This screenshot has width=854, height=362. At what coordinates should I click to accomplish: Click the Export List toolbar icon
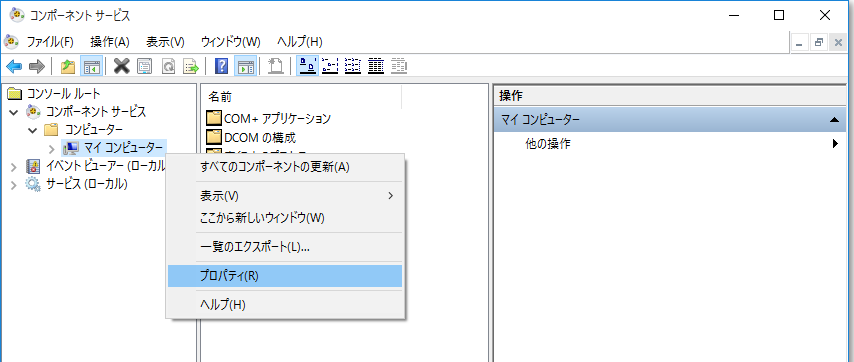[x=191, y=66]
